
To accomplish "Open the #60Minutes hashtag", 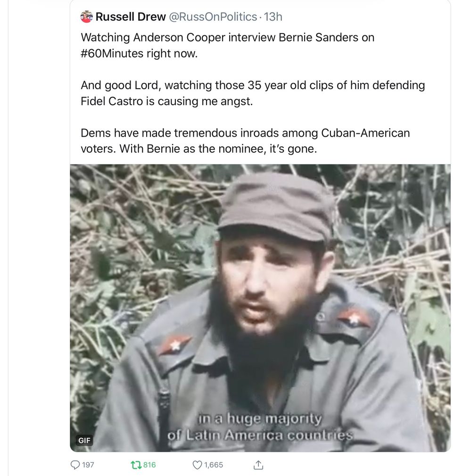I will coord(112,53).
